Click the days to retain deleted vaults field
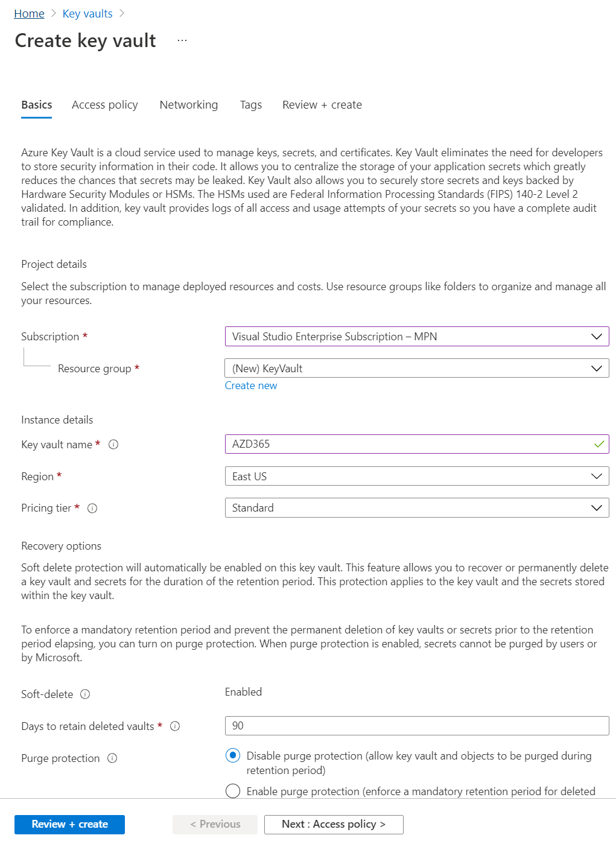 (x=416, y=726)
